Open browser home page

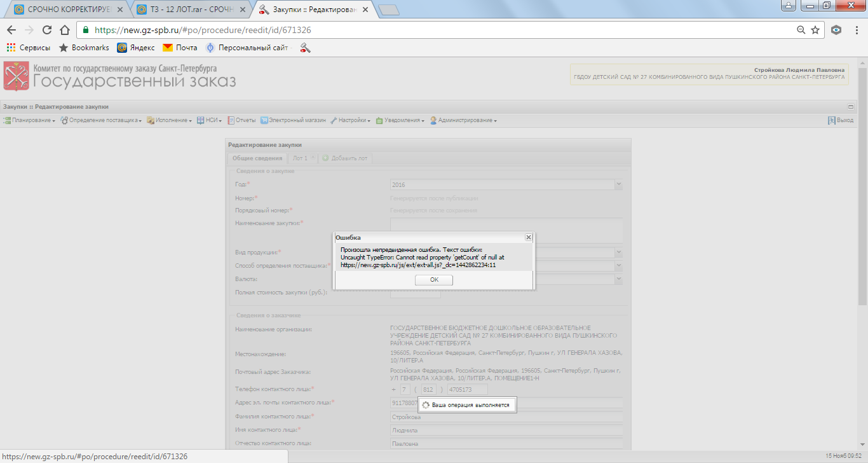click(x=64, y=30)
